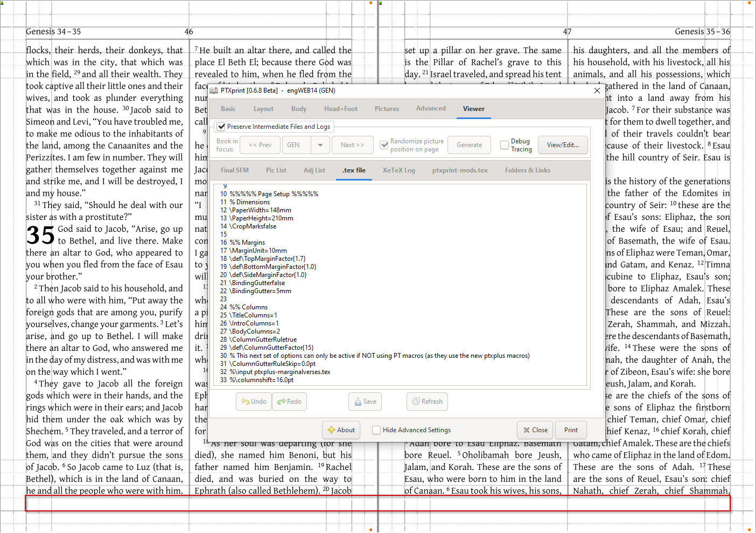Screen dimensions: 756x533
Task: Open the Folders & Links view
Action: (x=527, y=170)
